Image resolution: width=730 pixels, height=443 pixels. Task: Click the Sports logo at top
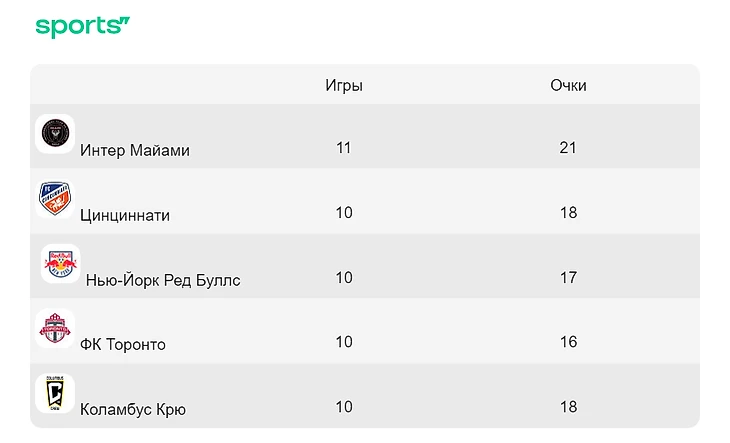click(82, 27)
